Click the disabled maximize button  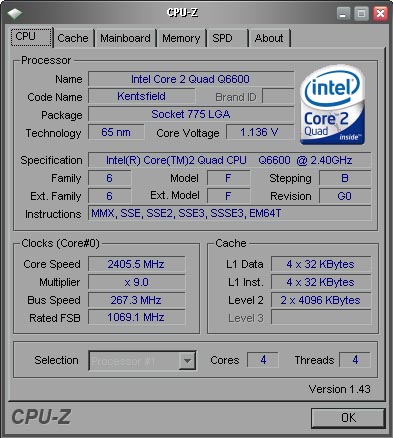click(x=361, y=14)
